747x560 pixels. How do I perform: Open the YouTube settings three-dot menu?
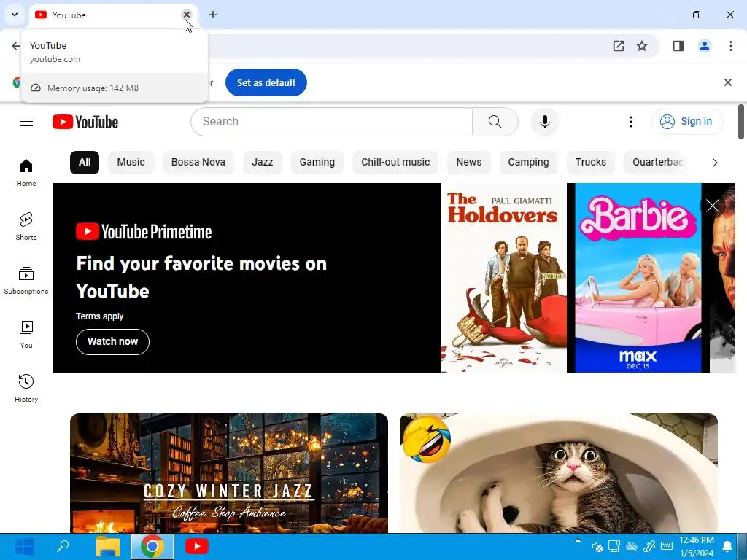point(631,122)
